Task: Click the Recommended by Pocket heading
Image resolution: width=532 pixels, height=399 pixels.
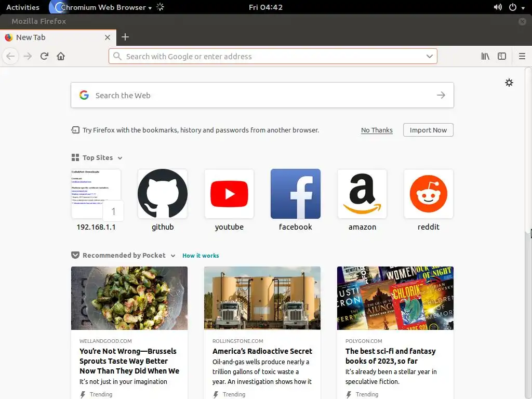Action: 124,255
